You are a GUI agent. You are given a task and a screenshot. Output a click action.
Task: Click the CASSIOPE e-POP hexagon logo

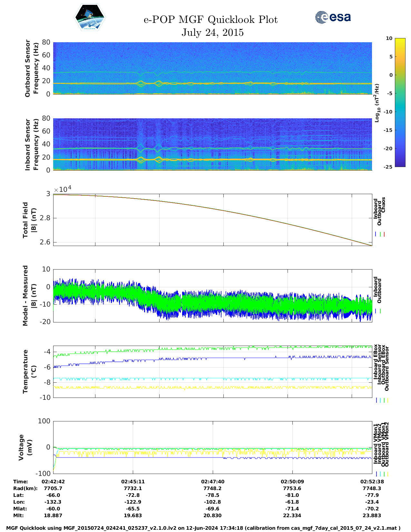90,18
